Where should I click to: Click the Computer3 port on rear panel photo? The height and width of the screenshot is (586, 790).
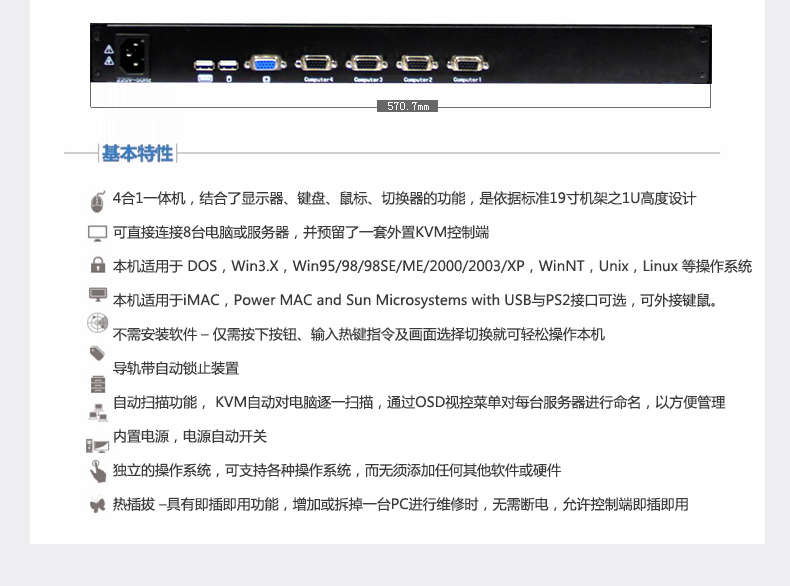tap(367, 64)
